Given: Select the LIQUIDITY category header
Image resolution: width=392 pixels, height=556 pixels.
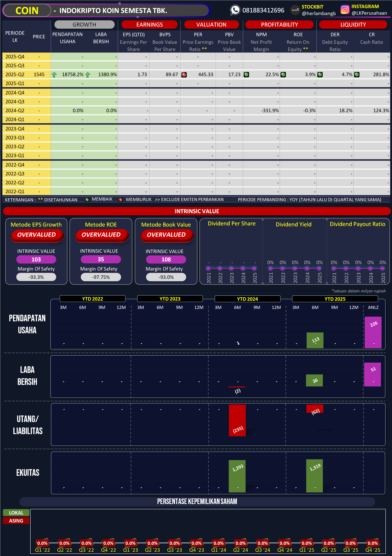Looking at the screenshot, I should 353,24.
